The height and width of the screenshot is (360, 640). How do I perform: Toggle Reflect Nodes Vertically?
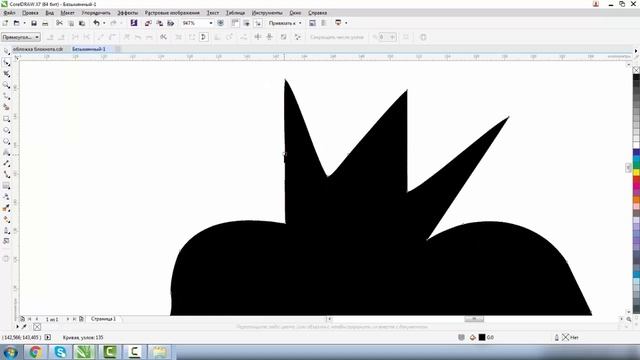(x=269, y=37)
